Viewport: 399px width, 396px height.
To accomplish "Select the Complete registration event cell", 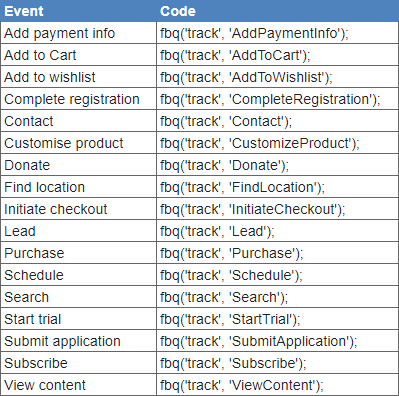I will (x=78, y=99).
